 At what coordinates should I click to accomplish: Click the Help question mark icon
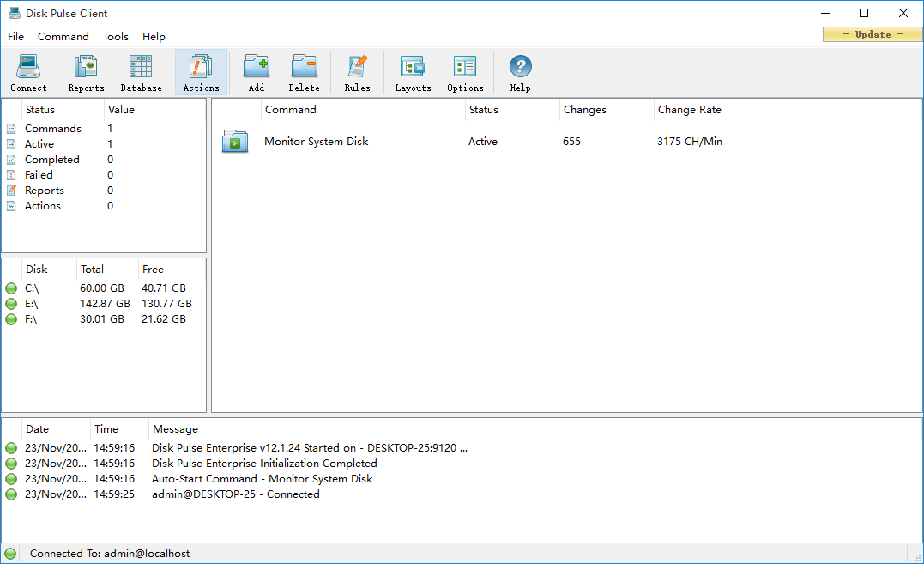pos(520,67)
